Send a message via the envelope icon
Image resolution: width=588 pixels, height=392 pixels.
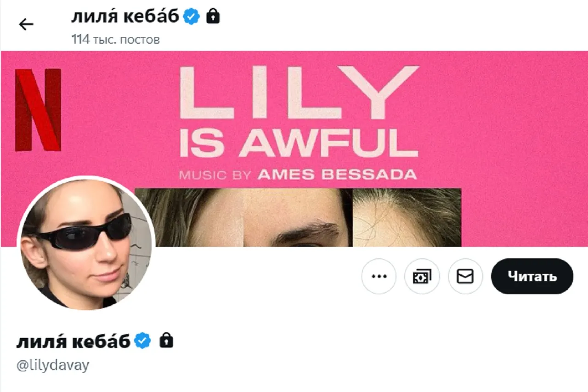tap(465, 276)
